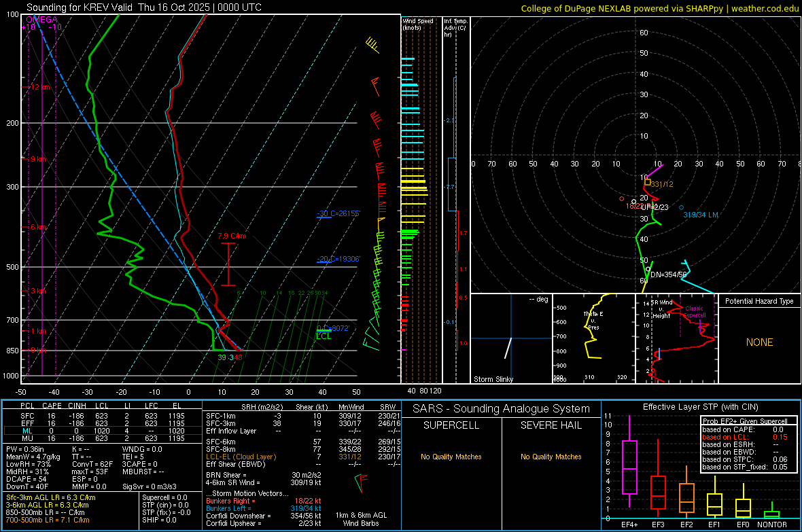Screen dimensions: 802x532
Task: Click the SR Wind v. Height plot
Action: (x=677, y=338)
